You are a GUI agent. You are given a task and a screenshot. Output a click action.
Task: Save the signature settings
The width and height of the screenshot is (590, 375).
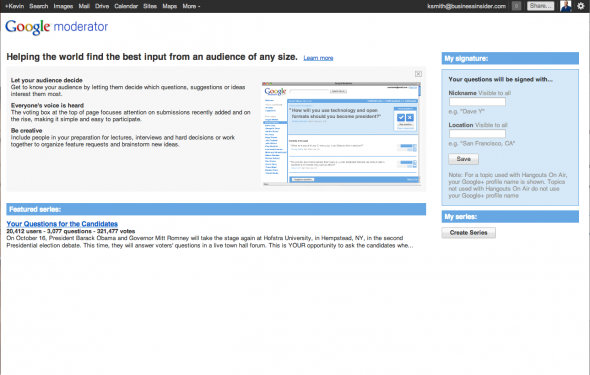point(464,159)
